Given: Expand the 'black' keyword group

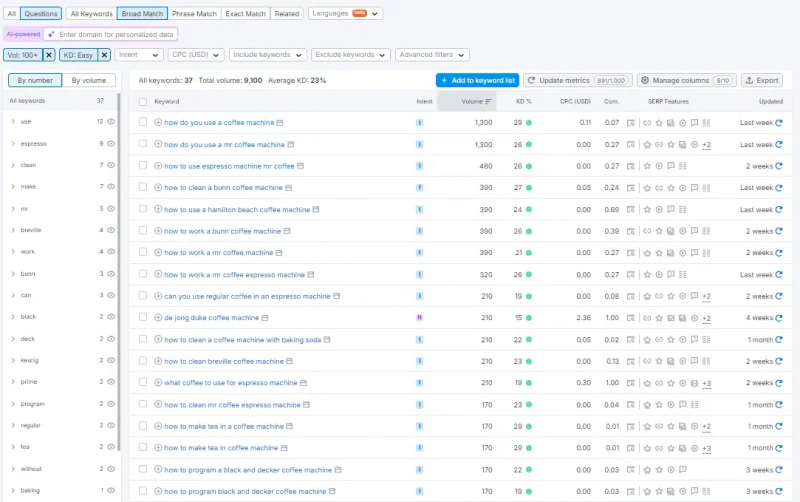Looking at the screenshot, I should point(13,317).
